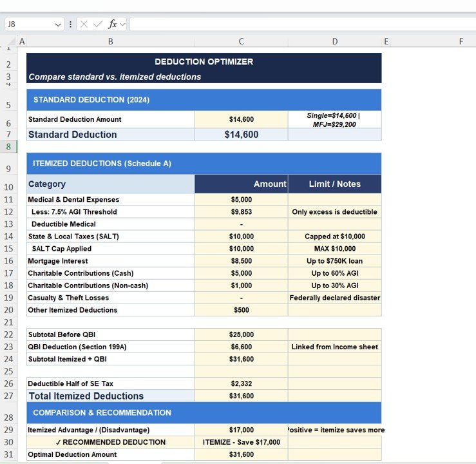
Task: Click 'Up to 60% AGI' note
Action: (x=334, y=273)
